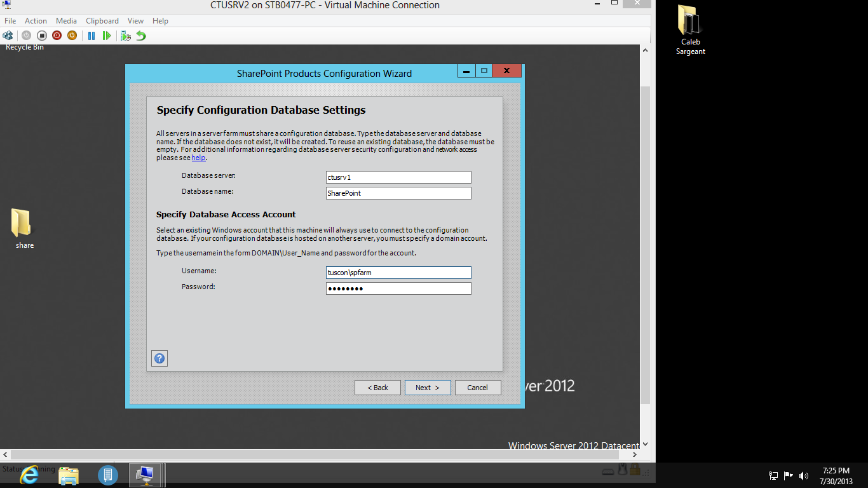Click the vertical scrollbar down arrow

point(645,445)
